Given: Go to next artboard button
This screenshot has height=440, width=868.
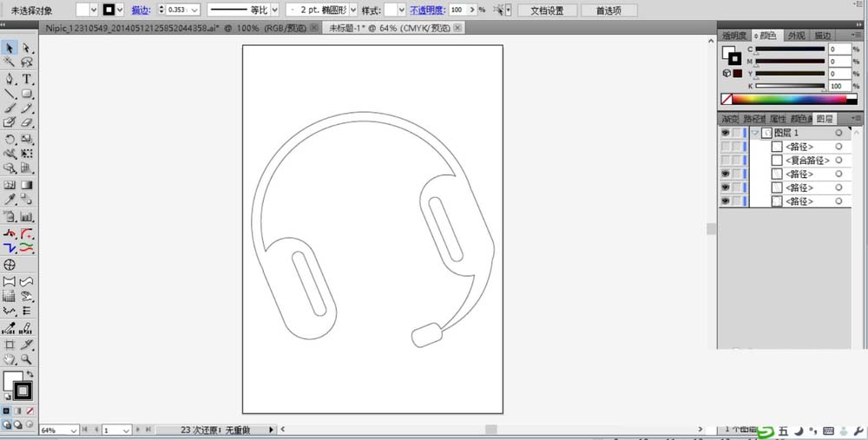Looking at the screenshot, I should 138,430.
